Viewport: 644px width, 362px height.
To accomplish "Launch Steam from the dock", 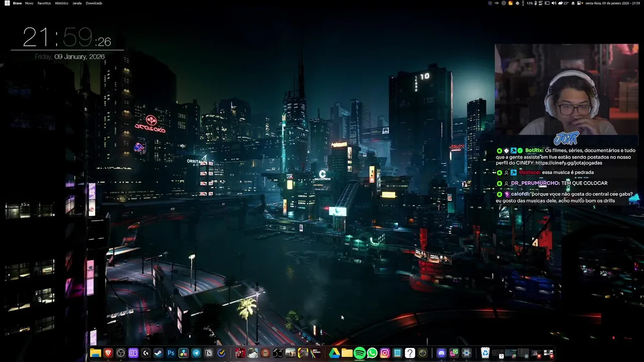I will (158, 353).
